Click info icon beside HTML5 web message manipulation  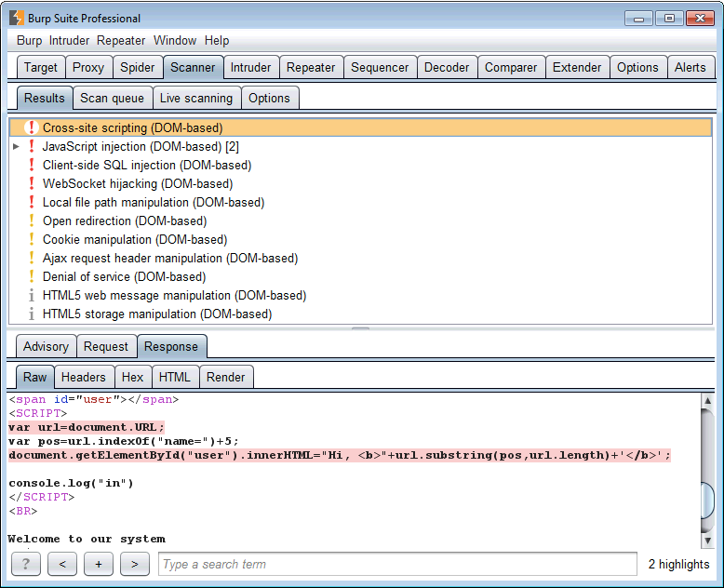(32, 295)
